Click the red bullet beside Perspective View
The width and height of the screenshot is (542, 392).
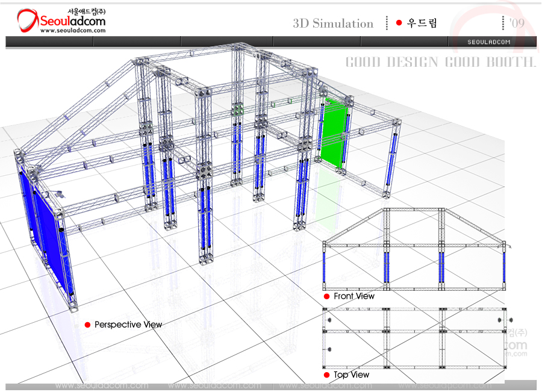tap(87, 325)
